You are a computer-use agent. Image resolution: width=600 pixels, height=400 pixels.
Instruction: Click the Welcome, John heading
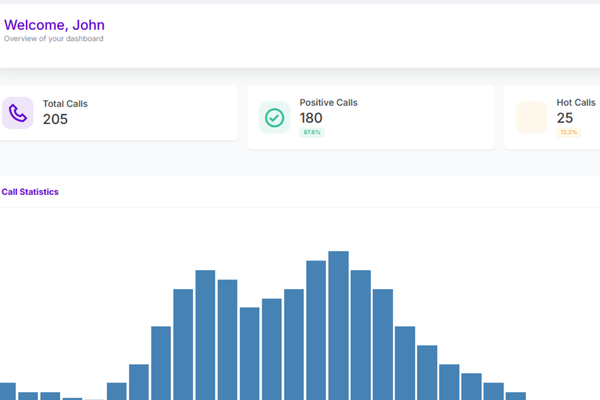[x=54, y=25]
